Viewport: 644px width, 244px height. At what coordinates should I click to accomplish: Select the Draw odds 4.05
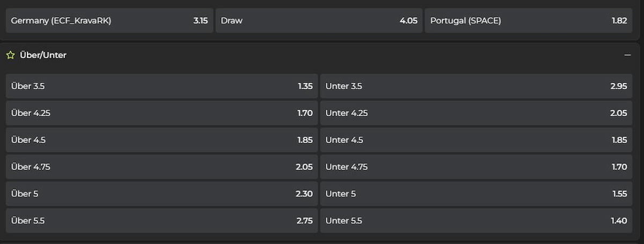pyautogui.click(x=319, y=21)
